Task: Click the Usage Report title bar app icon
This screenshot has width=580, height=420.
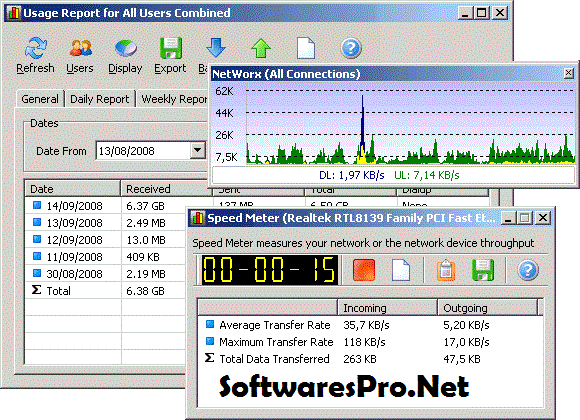Action: [14, 13]
